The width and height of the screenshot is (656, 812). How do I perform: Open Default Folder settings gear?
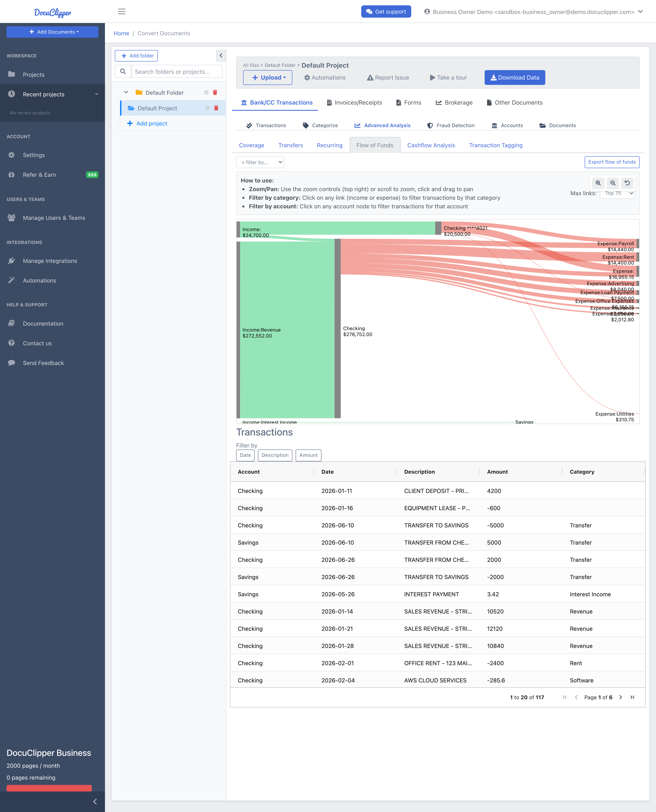206,93
